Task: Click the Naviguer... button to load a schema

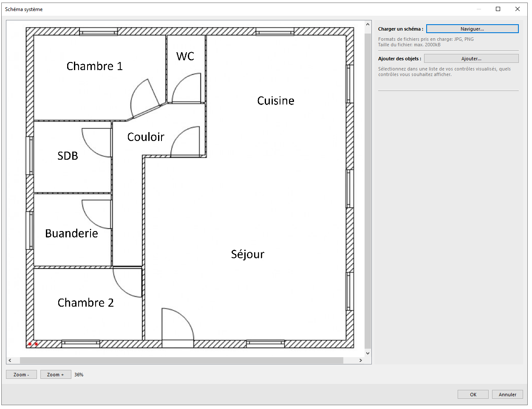Action: coord(472,29)
